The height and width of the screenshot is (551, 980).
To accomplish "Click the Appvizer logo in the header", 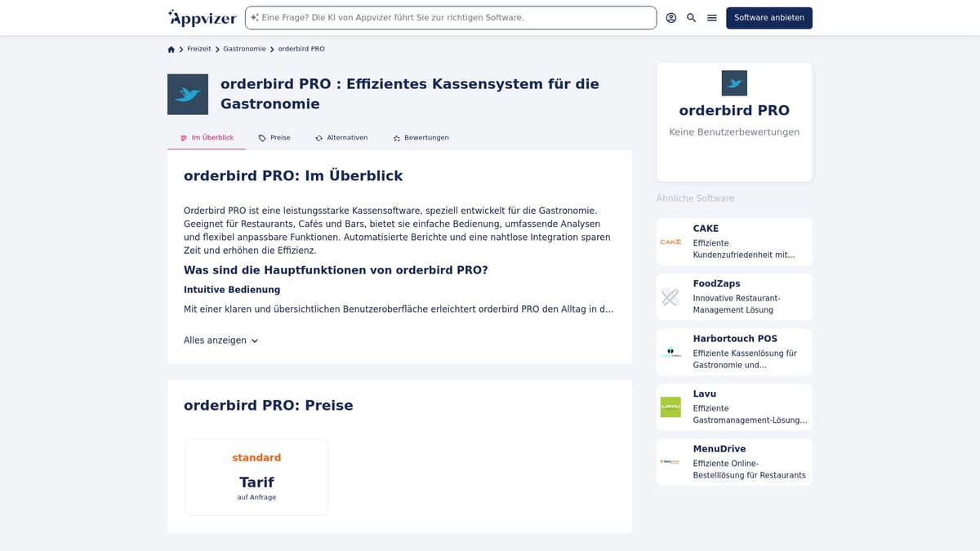I will [x=202, y=17].
